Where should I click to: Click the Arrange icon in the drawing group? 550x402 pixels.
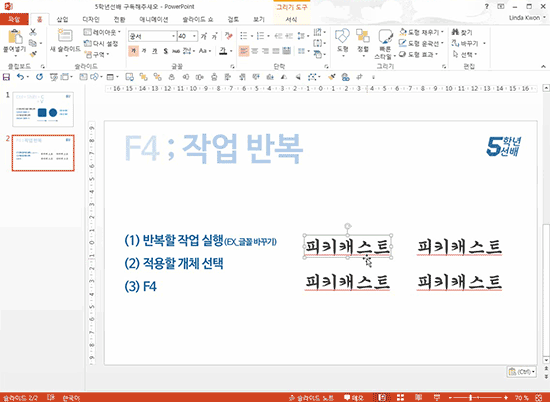[363, 36]
